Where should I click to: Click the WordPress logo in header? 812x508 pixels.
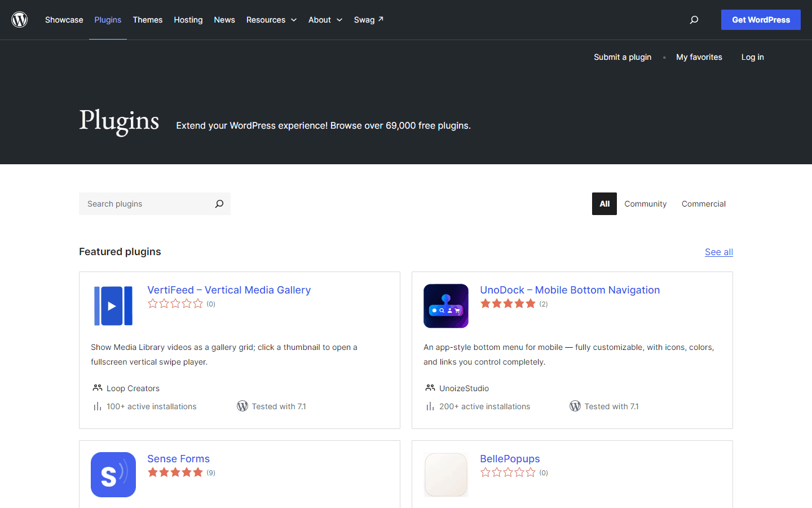[x=20, y=20]
